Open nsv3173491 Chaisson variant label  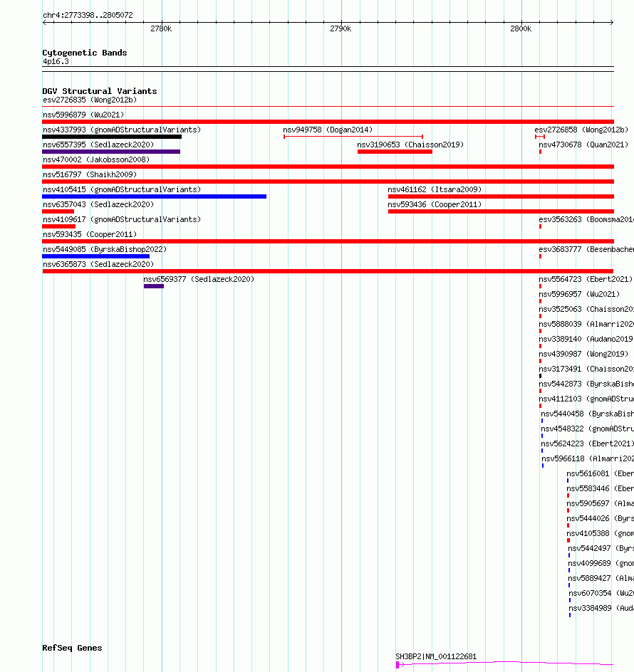point(586,369)
